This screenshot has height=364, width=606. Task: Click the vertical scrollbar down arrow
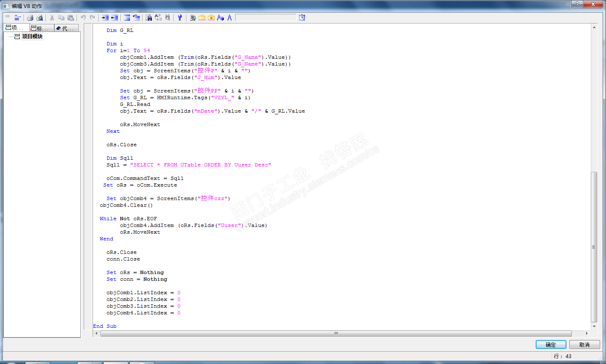[x=594, y=326]
